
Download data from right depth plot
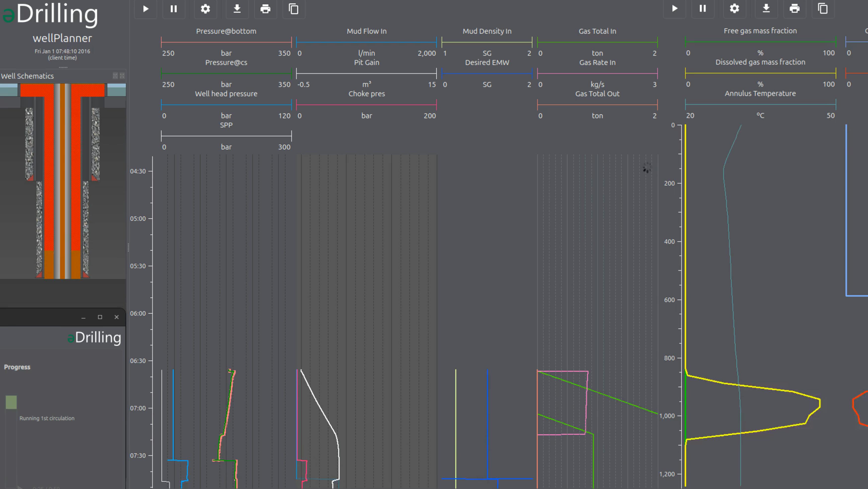(766, 8)
